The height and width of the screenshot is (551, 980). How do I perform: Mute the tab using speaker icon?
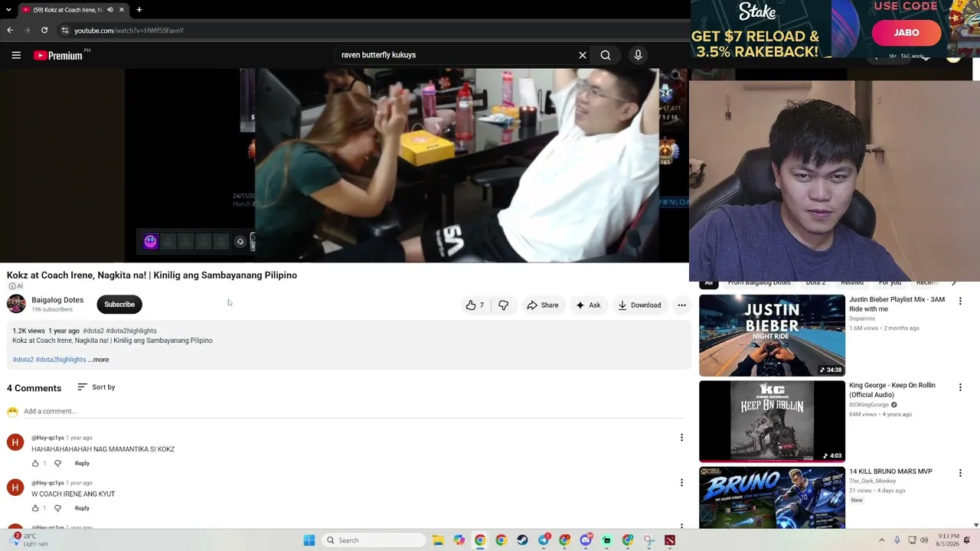[110, 10]
